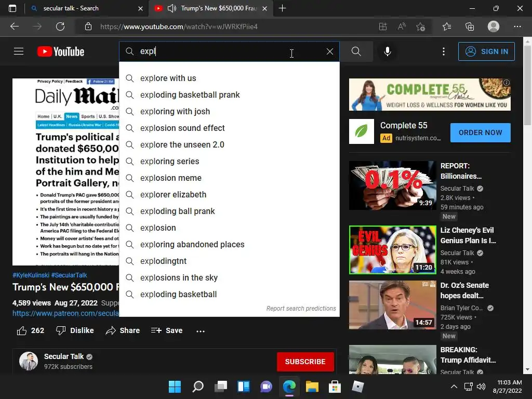Switch to 'secular talk - Search' tab

coord(87,8)
